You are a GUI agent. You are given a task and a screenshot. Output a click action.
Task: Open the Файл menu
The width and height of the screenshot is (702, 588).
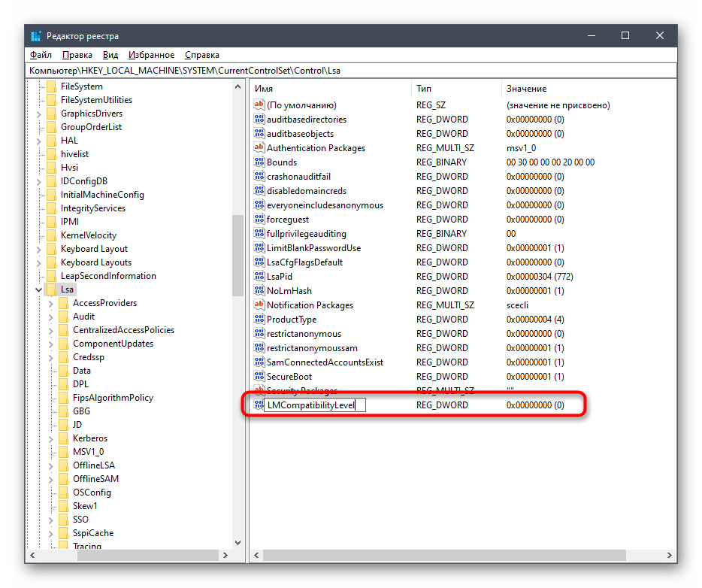tap(41, 55)
